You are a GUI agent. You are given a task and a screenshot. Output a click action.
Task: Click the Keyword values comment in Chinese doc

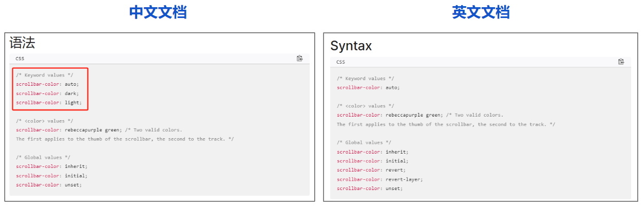coord(44,75)
